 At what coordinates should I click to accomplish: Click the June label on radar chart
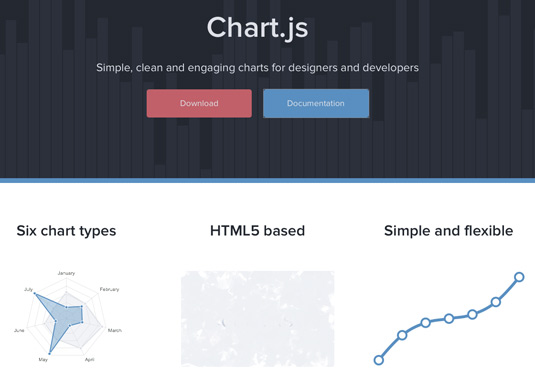tap(19, 330)
